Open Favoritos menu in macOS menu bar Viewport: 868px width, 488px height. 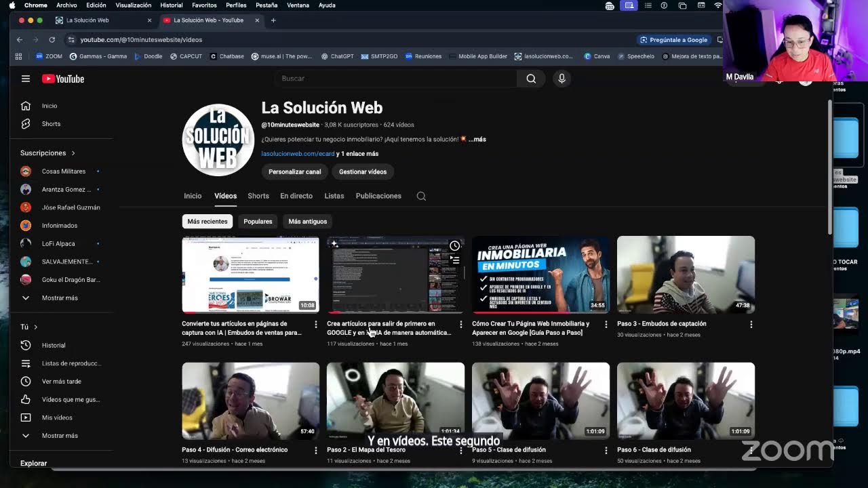coord(204,5)
